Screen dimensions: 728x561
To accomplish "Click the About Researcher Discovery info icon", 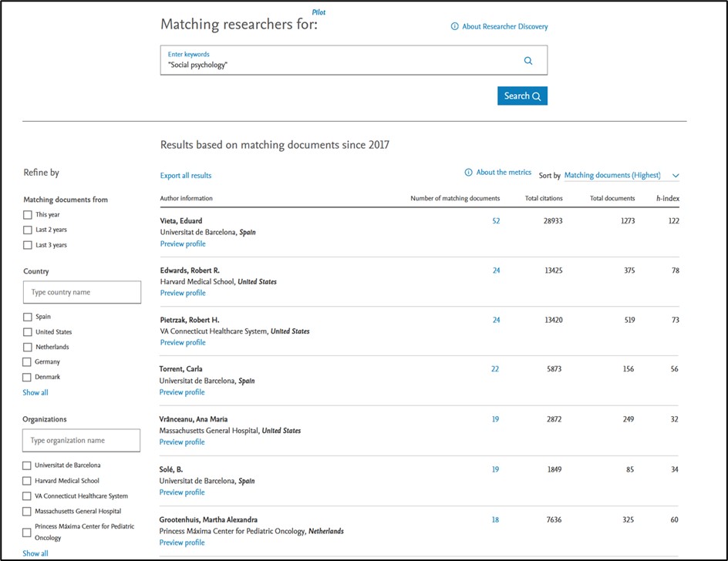I will (x=455, y=27).
